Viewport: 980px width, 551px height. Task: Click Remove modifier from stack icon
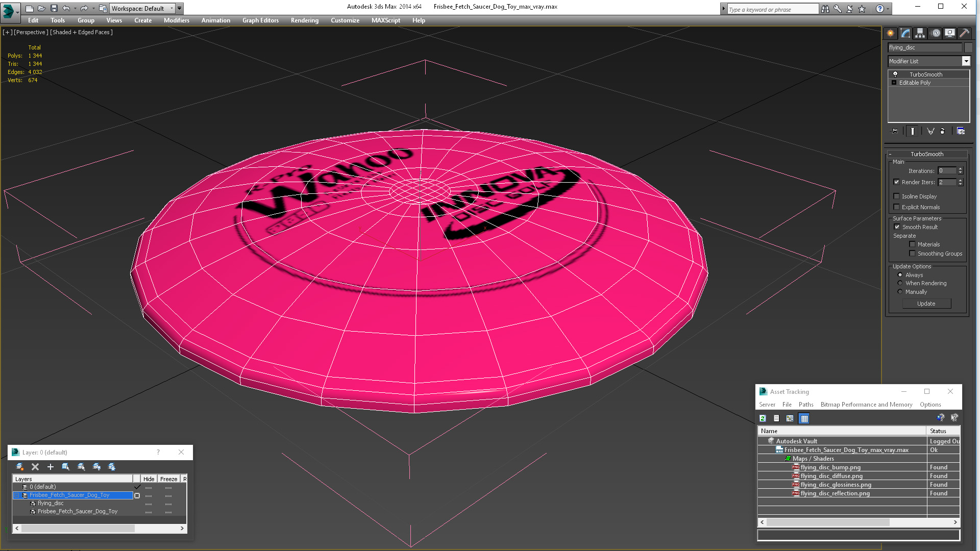pos(943,131)
